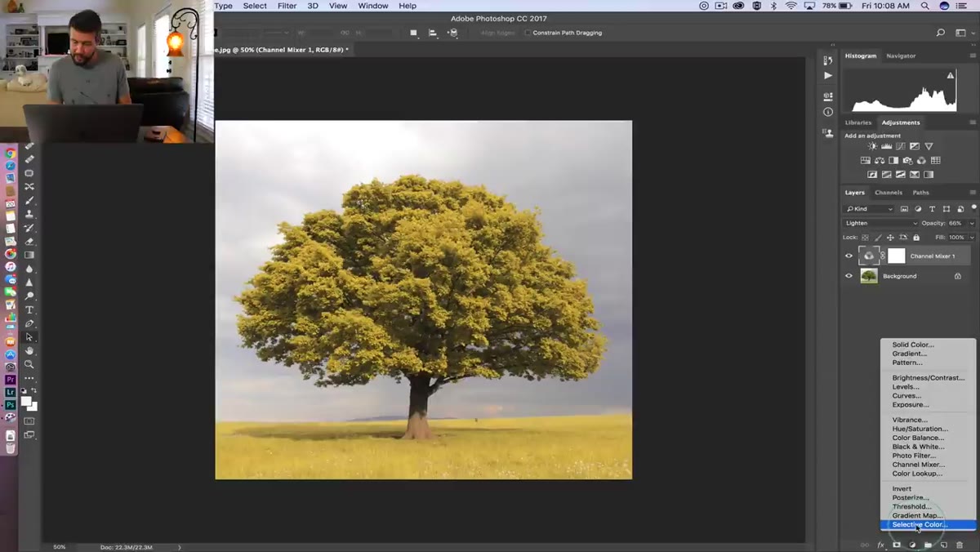The height and width of the screenshot is (552, 980).
Task: Open the Layers panel options menu
Action: click(x=973, y=192)
